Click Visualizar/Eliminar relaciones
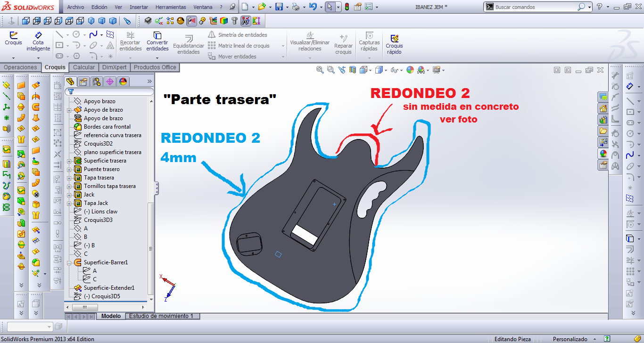The width and height of the screenshot is (644, 343). point(310,41)
